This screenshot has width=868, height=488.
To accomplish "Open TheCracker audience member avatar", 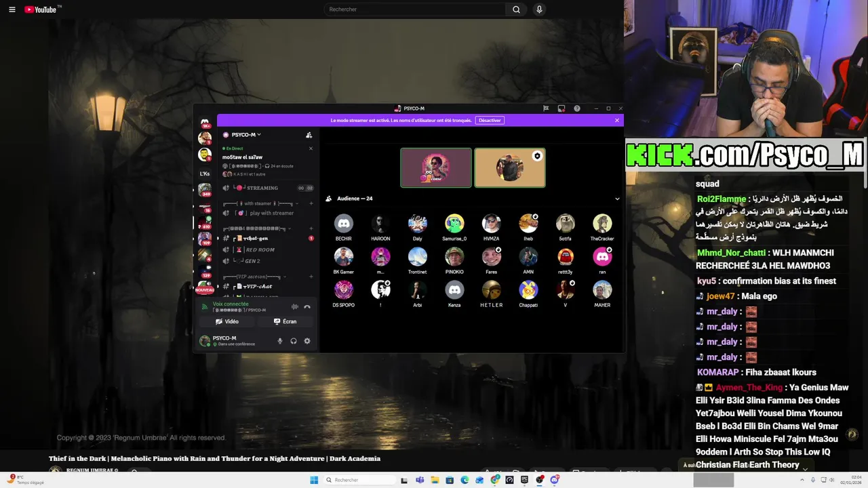I will click(x=602, y=223).
